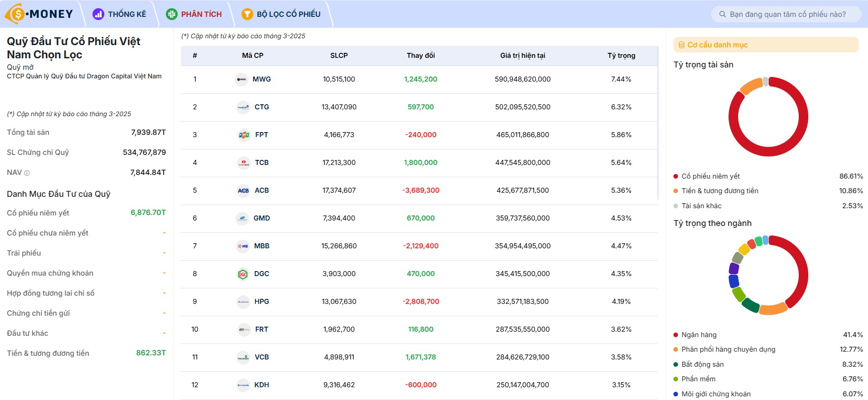Open the TCB stock link
This screenshot has height=400, width=868.
tap(262, 163)
